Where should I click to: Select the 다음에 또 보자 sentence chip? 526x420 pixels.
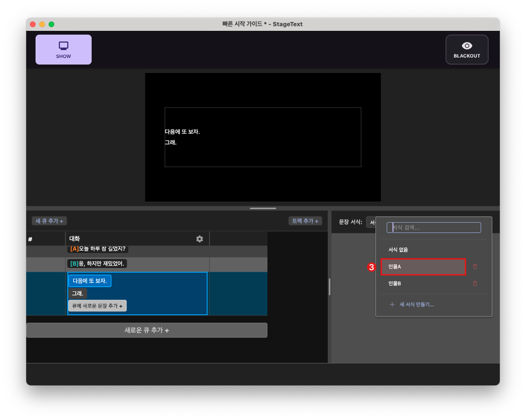[90, 281]
